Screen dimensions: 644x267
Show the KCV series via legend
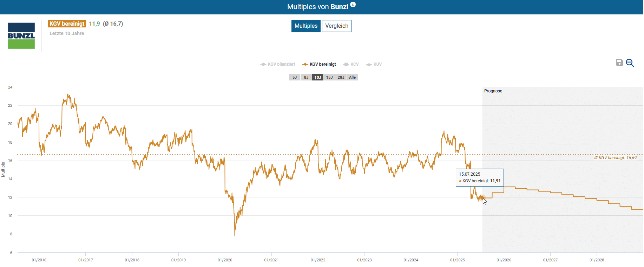pyautogui.click(x=351, y=64)
